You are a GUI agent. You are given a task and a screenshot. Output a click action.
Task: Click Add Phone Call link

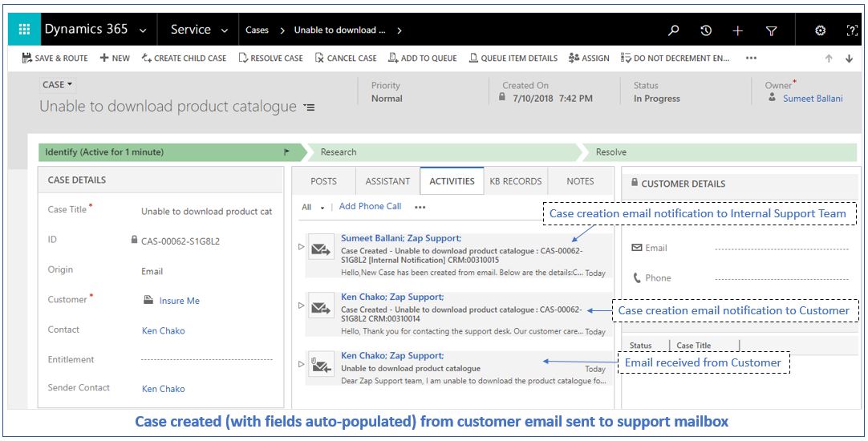[371, 206]
